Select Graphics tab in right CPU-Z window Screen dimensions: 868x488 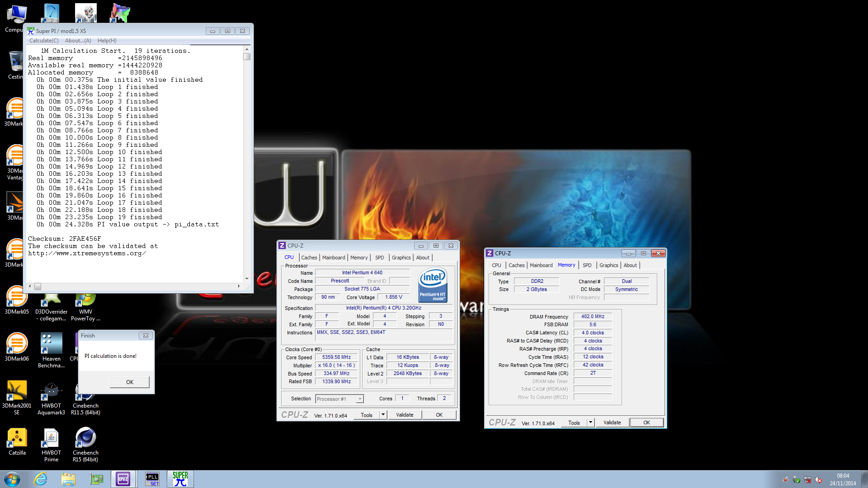pyautogui.click(x=609, y=265)
